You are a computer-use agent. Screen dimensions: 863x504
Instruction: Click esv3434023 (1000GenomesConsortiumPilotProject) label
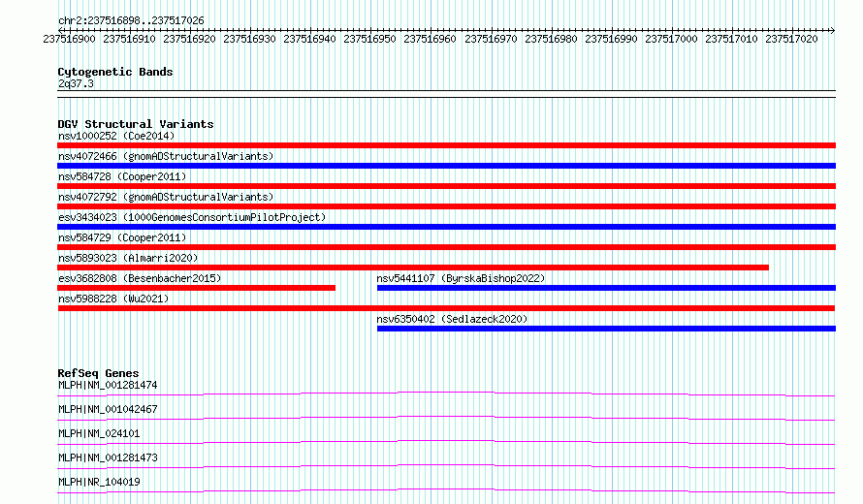click(192, 217)
